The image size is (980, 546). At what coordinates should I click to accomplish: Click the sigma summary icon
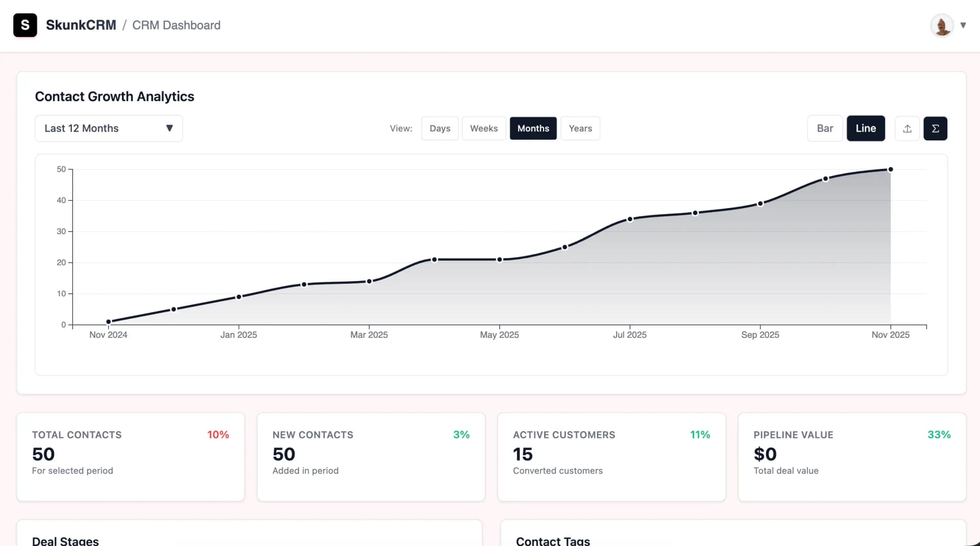click(x=936, y=128)
